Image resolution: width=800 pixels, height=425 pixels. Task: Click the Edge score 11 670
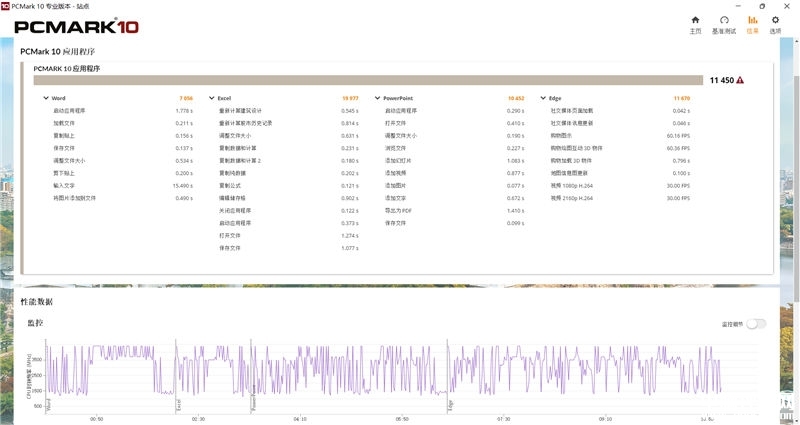[682, 98]
